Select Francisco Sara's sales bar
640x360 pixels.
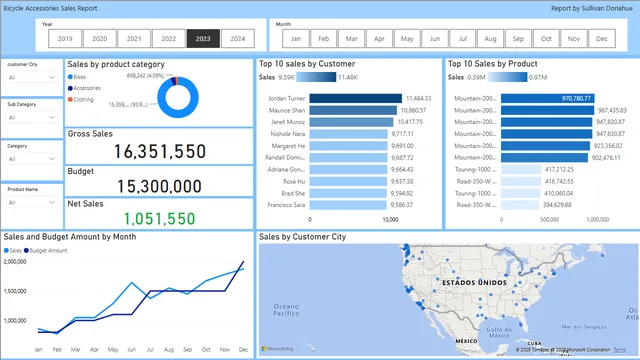pyautogui.click(x=348, y=205)
